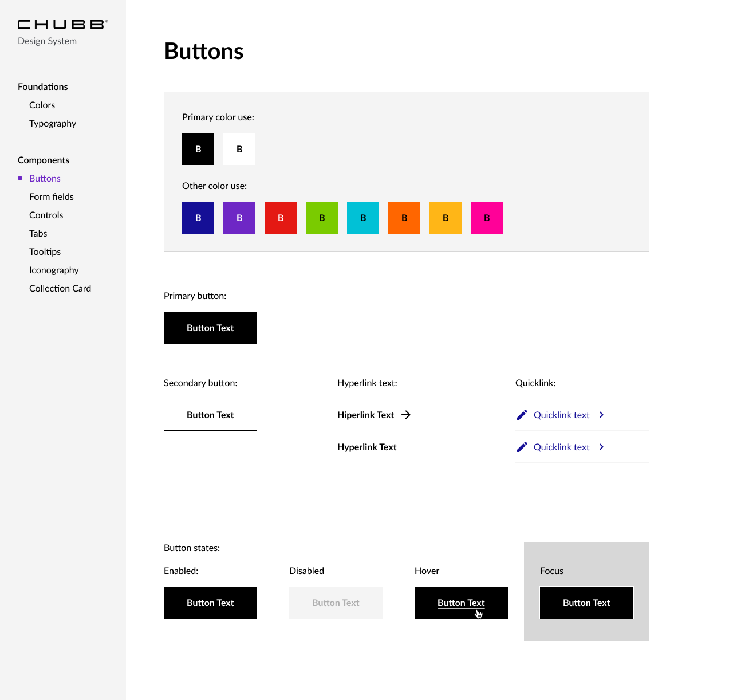Open the Tooltips component page
733x700 pixels.
point(45,251)
